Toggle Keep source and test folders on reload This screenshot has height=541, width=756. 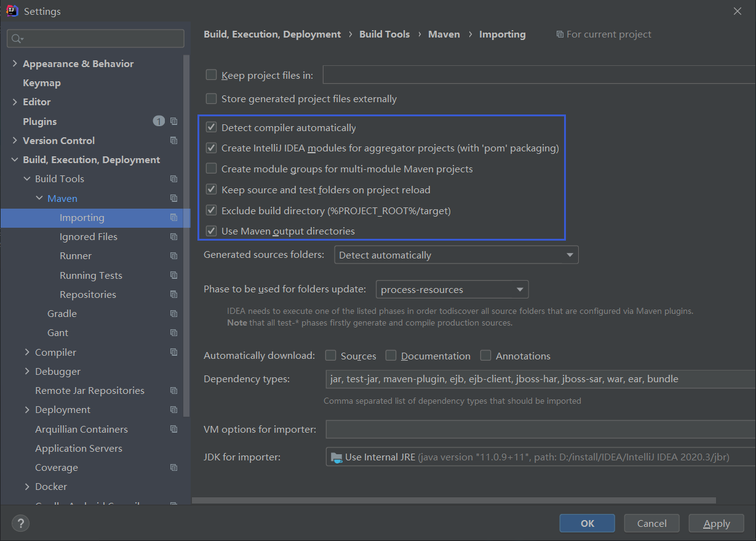tap(212, 190)
